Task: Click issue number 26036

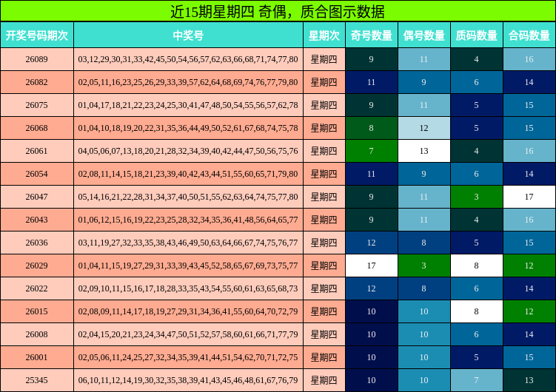Action: (36, 243)
